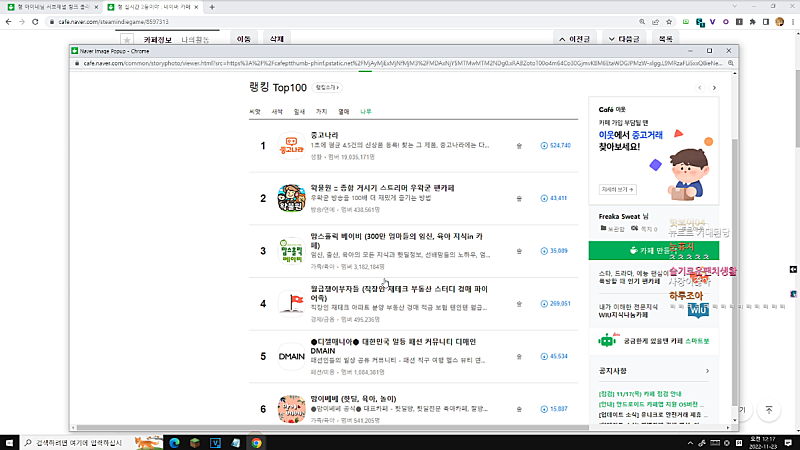
Task: Select the 새싹 ranking tab
Action: coord(277,112)
